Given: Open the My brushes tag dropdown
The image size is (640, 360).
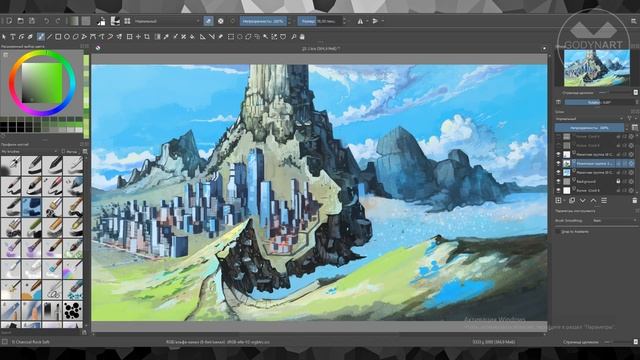Looking at the screenshot, I should point(29,151).
